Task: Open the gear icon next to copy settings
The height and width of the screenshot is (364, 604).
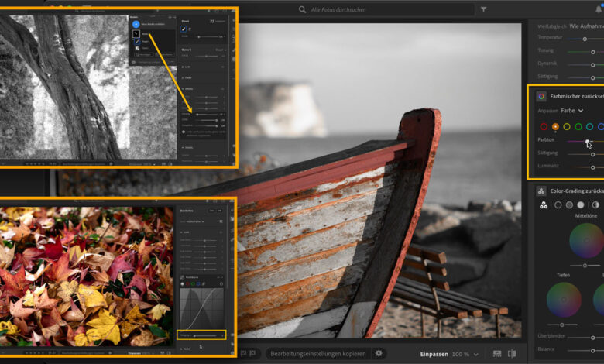Action: 379,353
